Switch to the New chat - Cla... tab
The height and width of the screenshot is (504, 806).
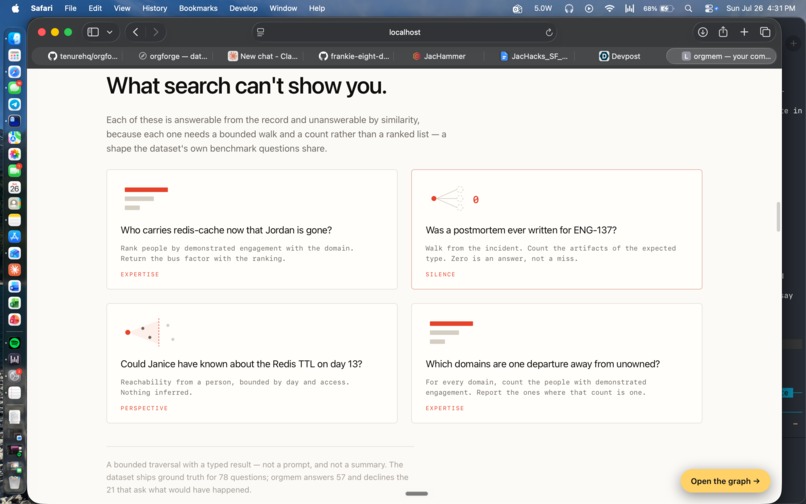click(263, 56)
